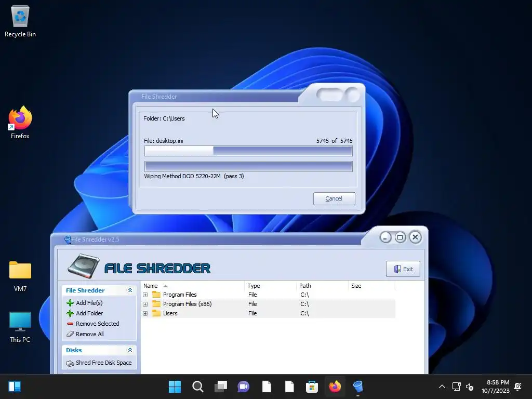Select the This PC desktop icon
This screenshot has height=399, width=532.
coord(20,327)
